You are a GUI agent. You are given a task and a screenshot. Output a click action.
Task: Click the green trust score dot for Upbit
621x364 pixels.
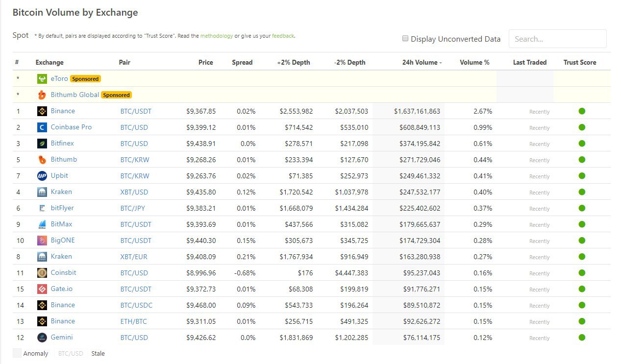(x=582, y=176)
